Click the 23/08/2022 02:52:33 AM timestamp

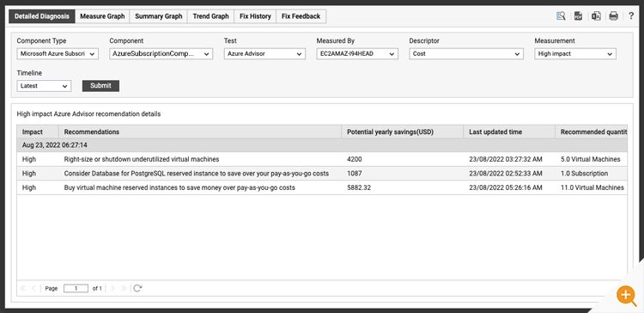point(506,174)
